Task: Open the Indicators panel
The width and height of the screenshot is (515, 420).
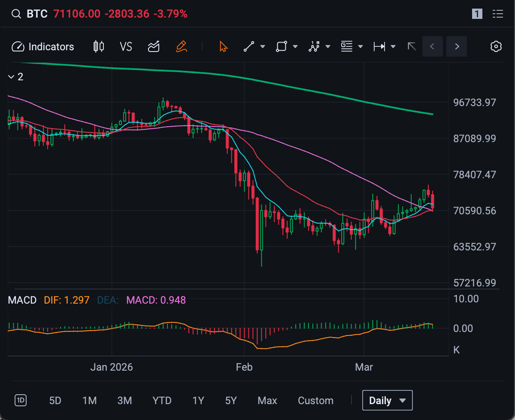Action: point(43,47)
